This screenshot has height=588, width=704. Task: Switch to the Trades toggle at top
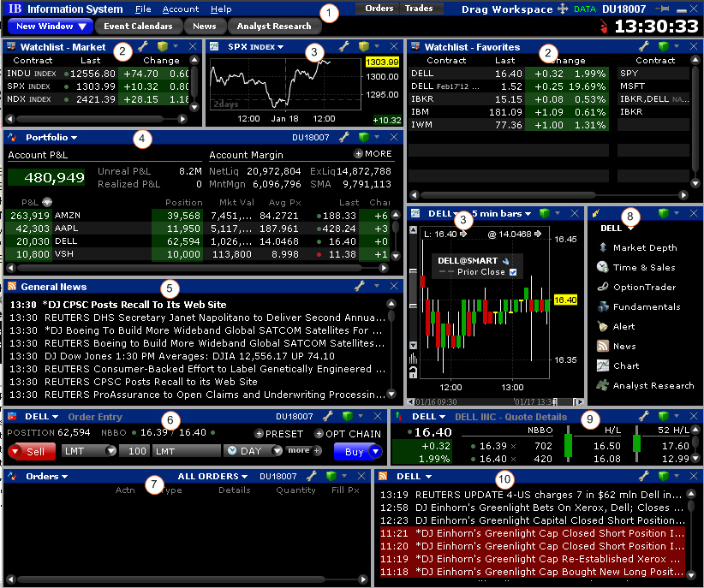tap(418, 9)
